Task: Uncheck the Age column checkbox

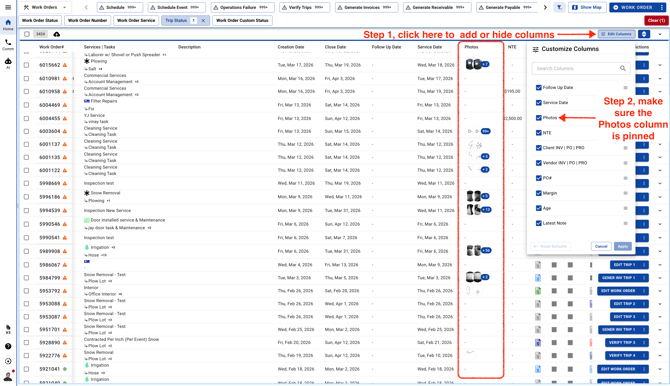Action: point(538,208)
